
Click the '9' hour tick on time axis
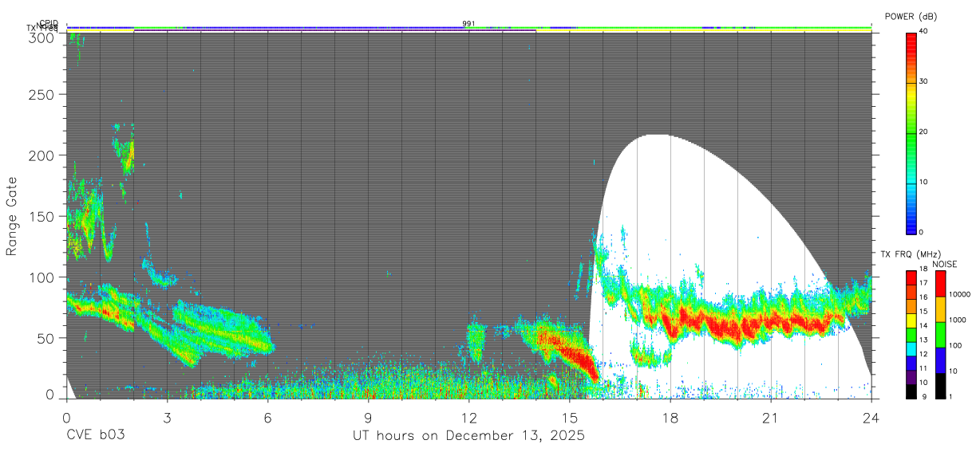pos(368,417)
